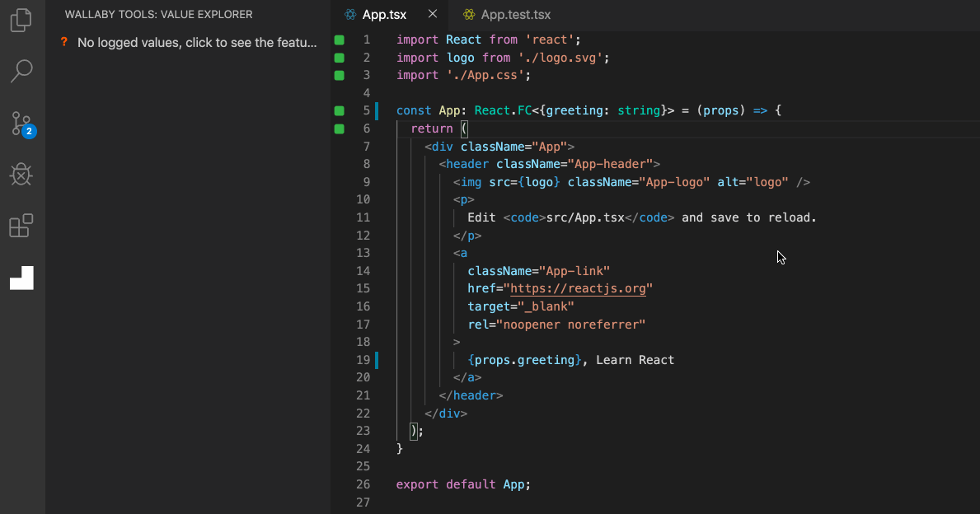Click 'Learn React' text on line 19
Image resolution: width=980 pixels, height=514 pixels.
coord(635,360)
